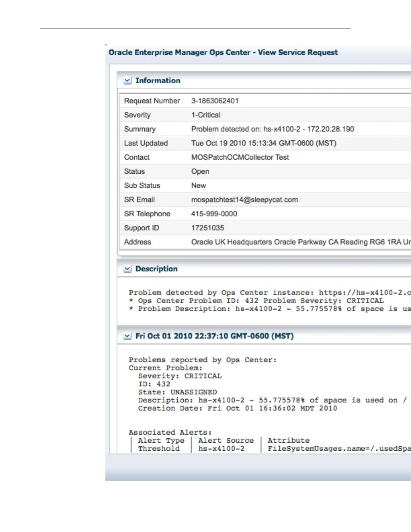The height and width of the screenshot is (532, 411).
Task: Collapse the Description section
Action: 127,269
